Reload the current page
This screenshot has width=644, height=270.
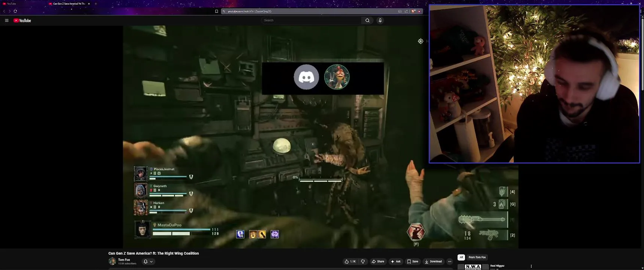coord(15,11)
